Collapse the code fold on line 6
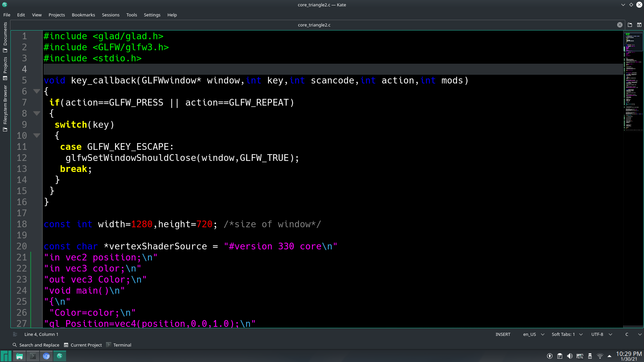The image size is (644, 362). [37, 91]
